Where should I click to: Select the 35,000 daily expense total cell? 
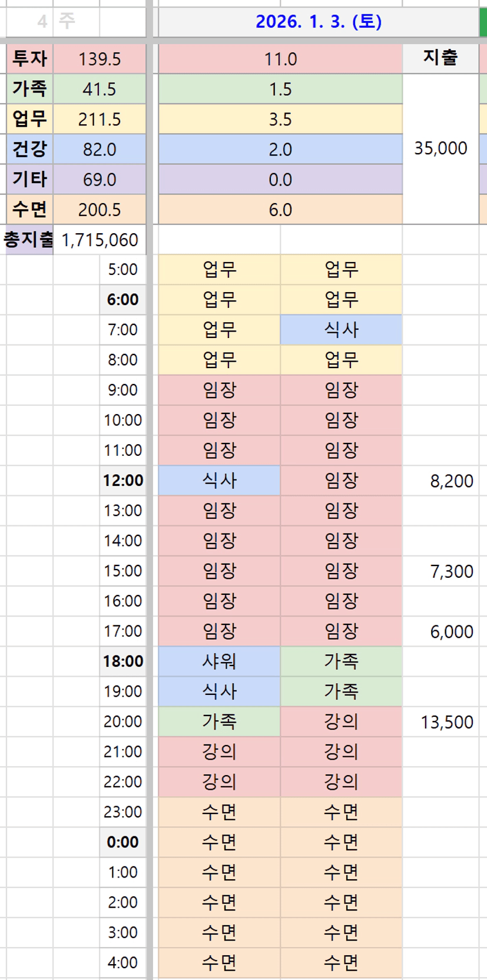[x=440, y=148]
